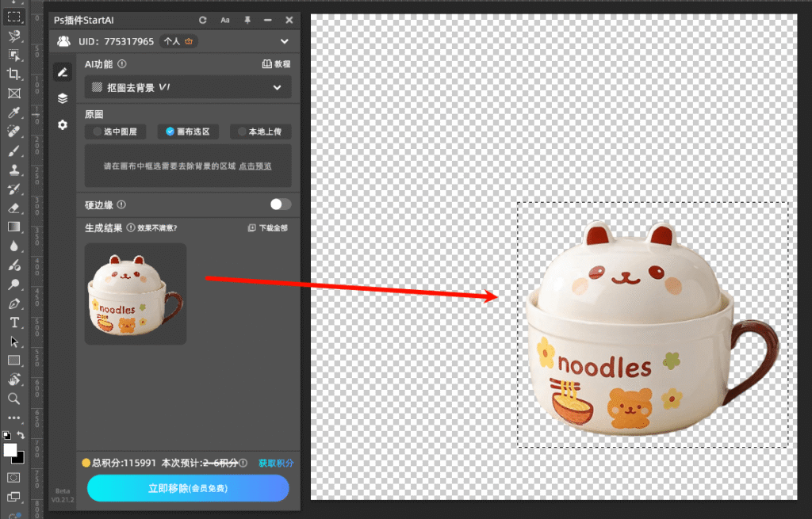This screenshot has width=812, height=519.
Task: Pick the Eyedropper tool
Action: [14, 113]
